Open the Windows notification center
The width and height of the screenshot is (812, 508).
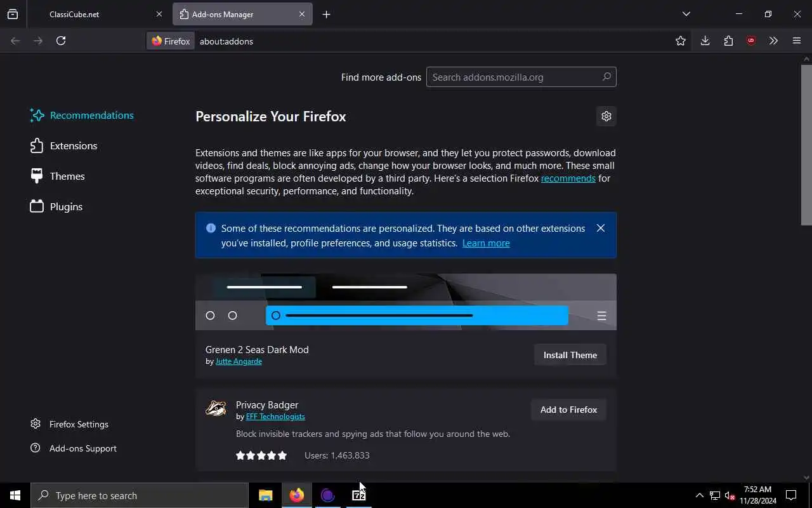coord(792,495)
